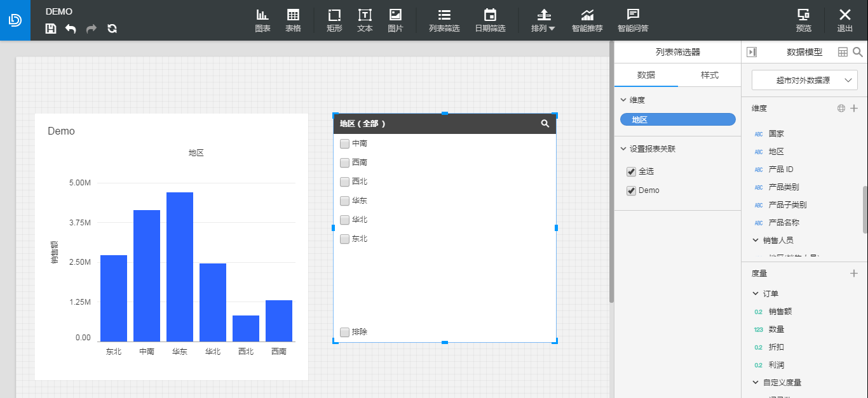Enable the 排除 exclude checkbox
This screenshot has width=868, height=398.
pyautogui.click(x=344, y=332)
